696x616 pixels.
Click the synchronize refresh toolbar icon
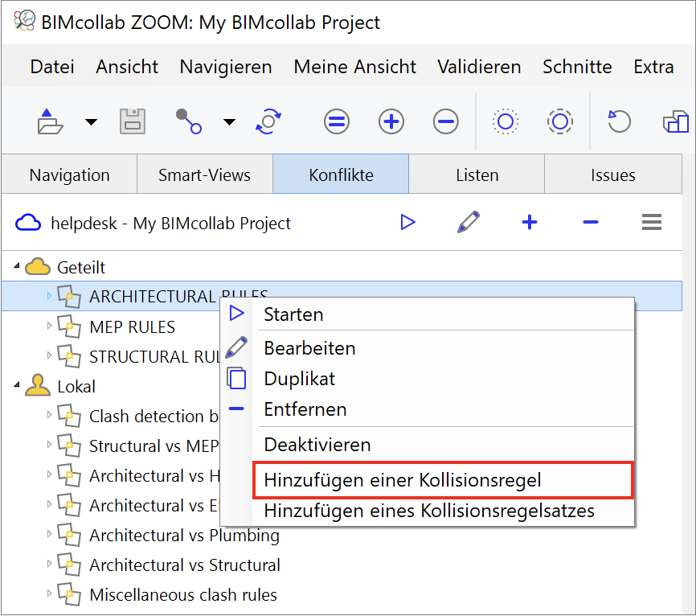pyautogui.click(x=268, y=121)
